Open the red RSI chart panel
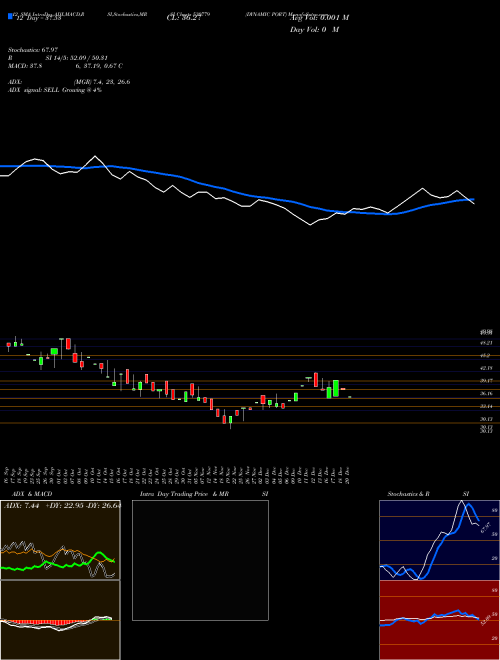The height and width of the screenshot is (660, 500). click(439, 620)
